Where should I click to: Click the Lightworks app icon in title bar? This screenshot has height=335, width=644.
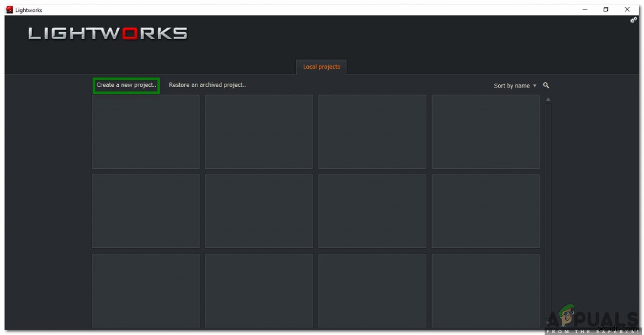(x=9, y=10)
